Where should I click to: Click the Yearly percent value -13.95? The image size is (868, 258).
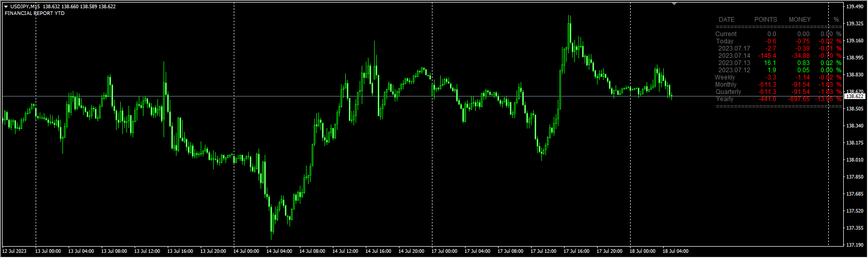tap(824, 99)
